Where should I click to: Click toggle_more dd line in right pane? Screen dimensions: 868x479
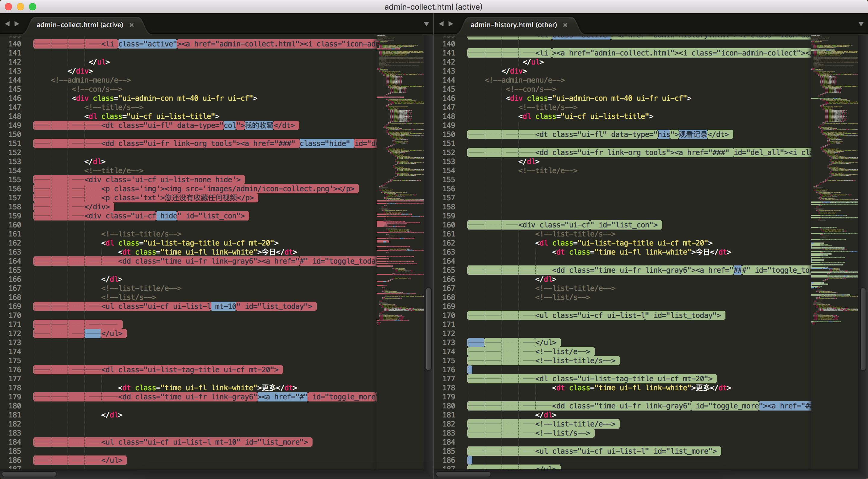tap(681, 406)
